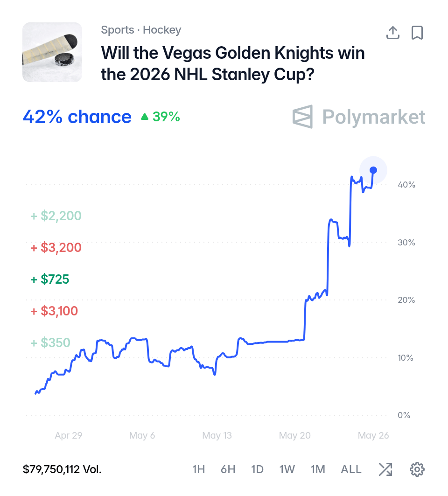
Task: Select the 1H time range
Action: pos(199,469)
